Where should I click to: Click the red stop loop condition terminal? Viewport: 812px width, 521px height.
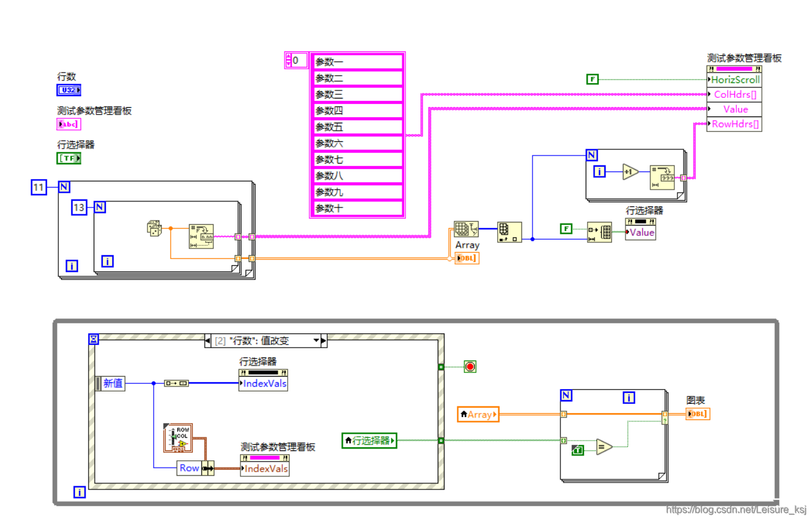click(470, 367)
